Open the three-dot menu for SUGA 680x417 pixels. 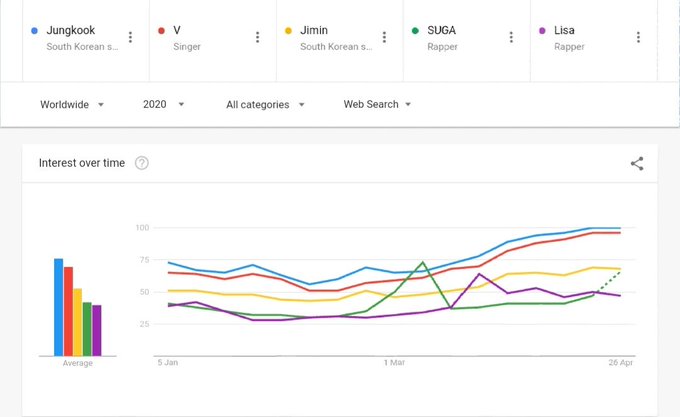[511, 37]
